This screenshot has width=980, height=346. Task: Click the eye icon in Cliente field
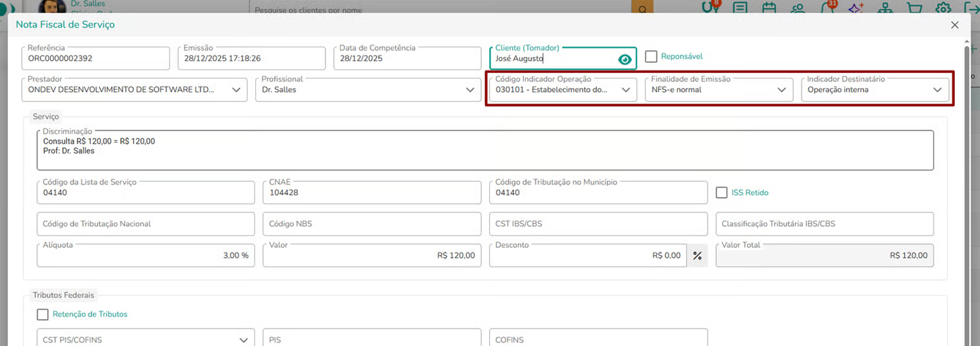coord(624,59)
